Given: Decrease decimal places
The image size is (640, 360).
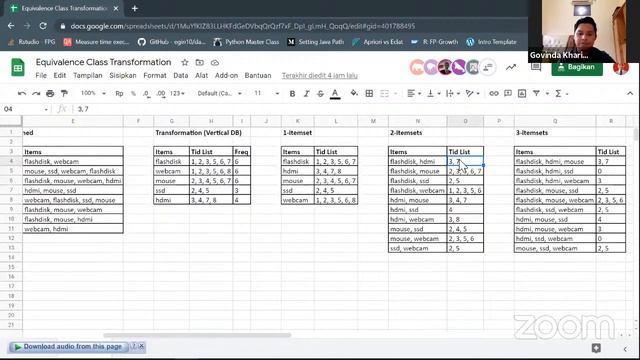Looking at the screenshot, I should click(146, 93).
